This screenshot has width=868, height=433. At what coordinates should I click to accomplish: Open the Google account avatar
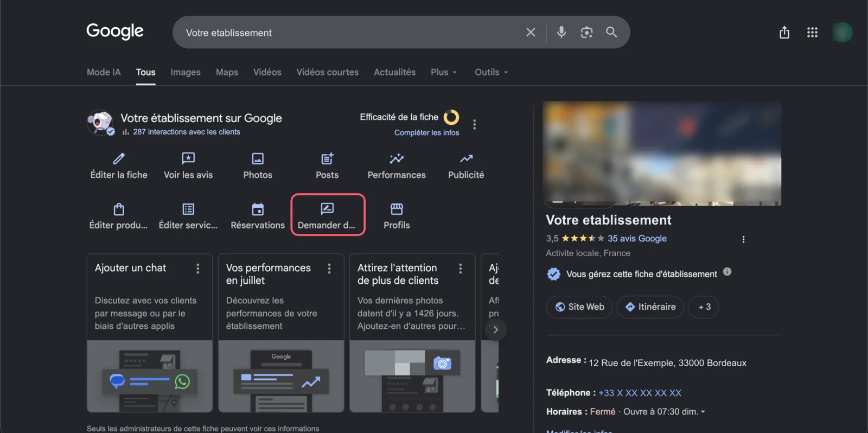(x=843, y=33)
